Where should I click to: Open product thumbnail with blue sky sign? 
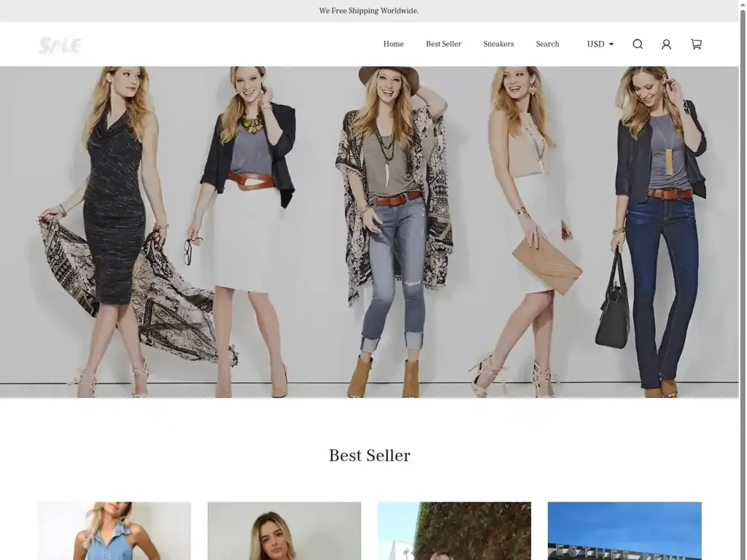(624, 530)
